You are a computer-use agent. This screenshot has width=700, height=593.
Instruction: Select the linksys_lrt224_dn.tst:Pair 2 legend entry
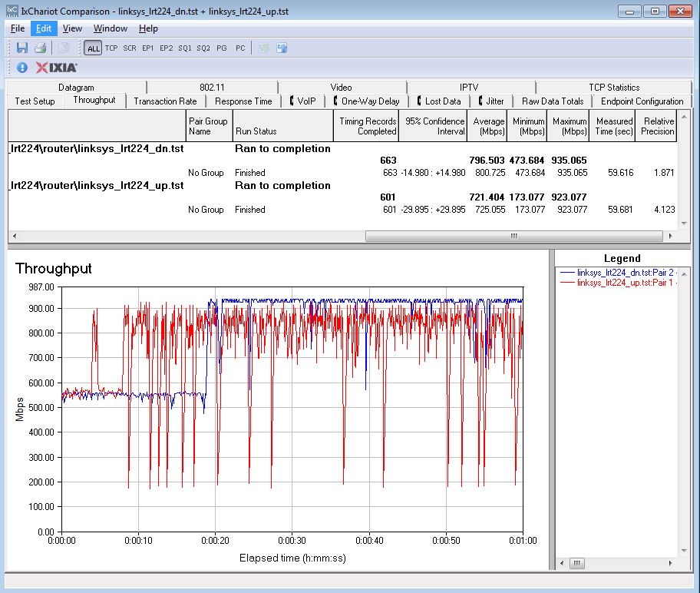[x=619, y=273]
